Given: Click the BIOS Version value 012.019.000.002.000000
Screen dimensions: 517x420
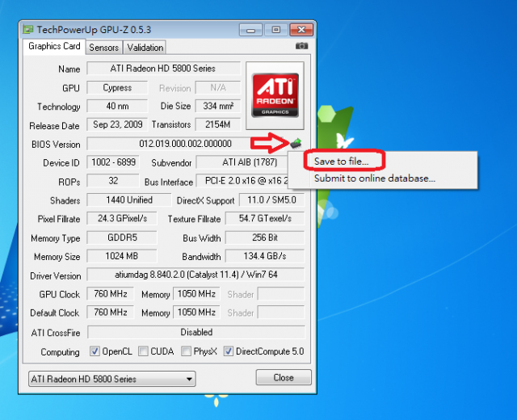Looking at the screenshot, I should pos(185,144).
